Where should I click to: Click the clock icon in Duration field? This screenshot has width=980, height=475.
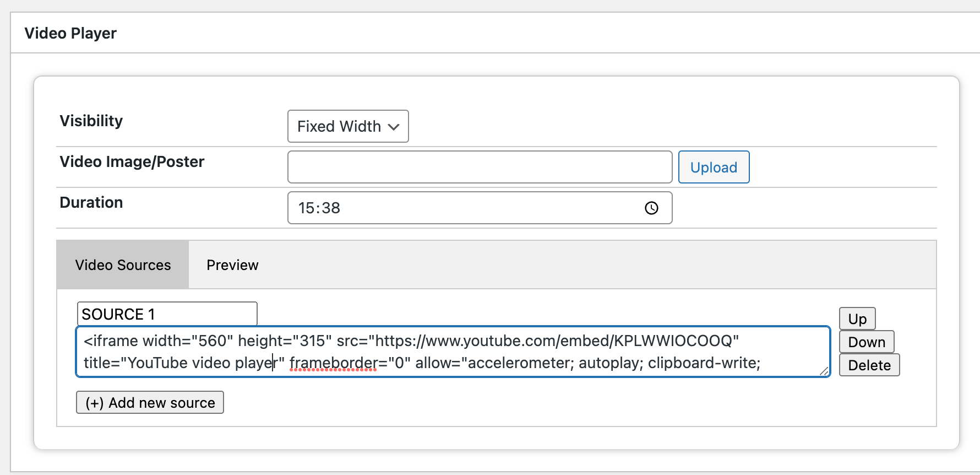click(x=651, y=208)
